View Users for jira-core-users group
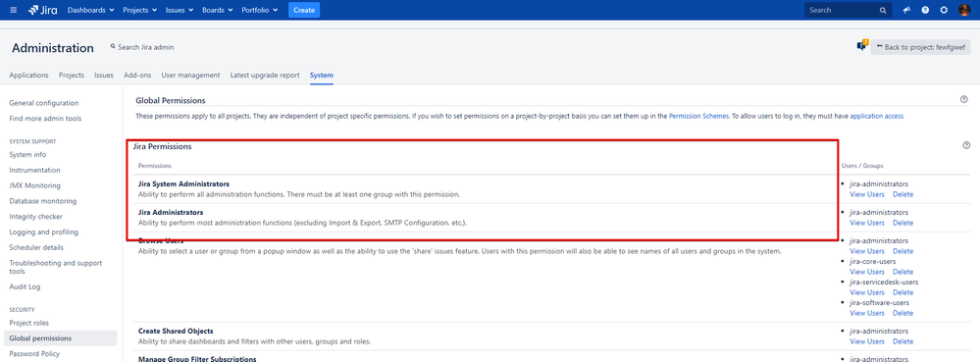The image size is (980, 362). 867,272
